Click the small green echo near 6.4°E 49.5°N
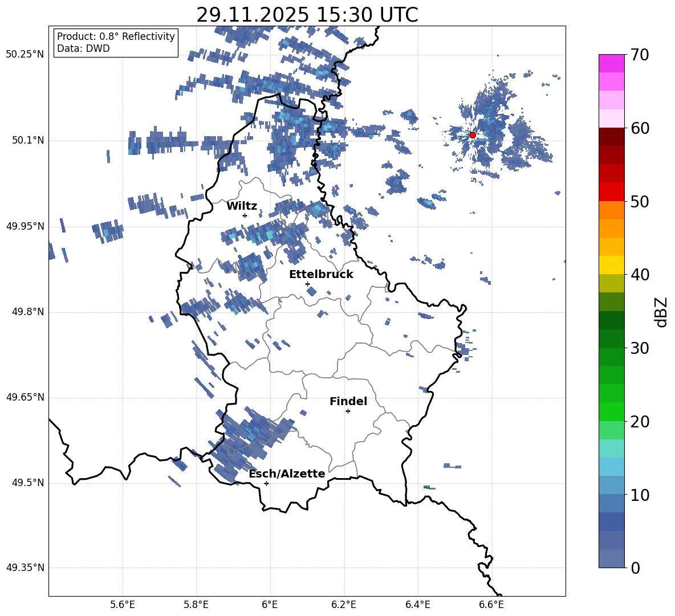This screenshot has height=616, width=675. (x=426, y=487)
